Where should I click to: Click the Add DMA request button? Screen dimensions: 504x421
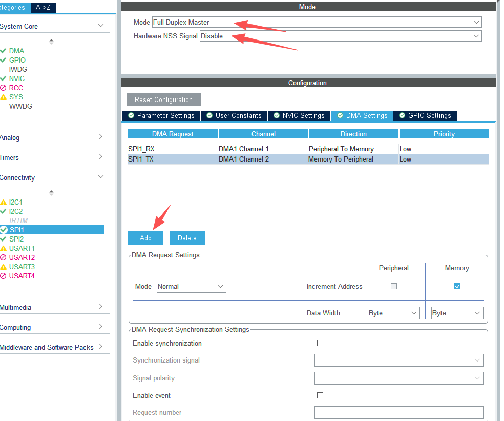click(145, 238)
